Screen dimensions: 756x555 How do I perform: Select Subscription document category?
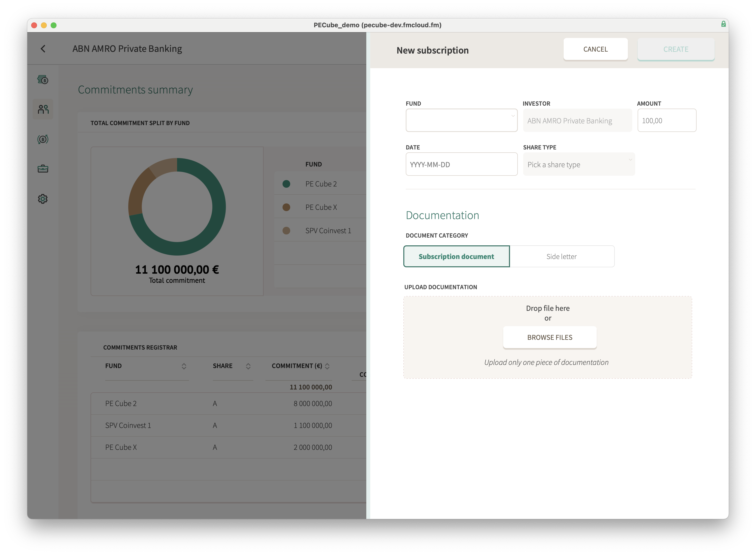coord(456,257)
